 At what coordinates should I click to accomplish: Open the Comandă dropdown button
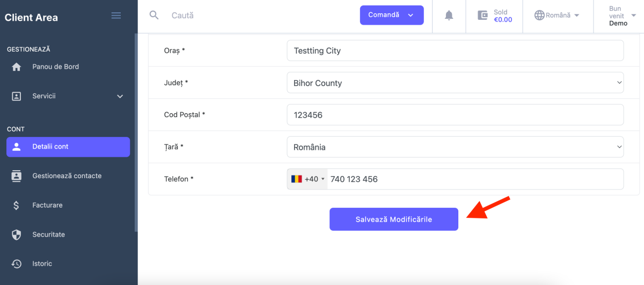(392, 15)
